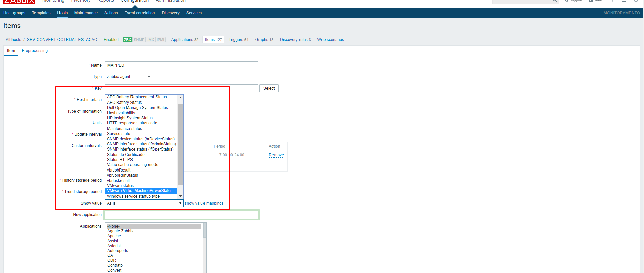Viewport: 644px width, 273px height.
Task: Select Autoreports in Applications list
Action: 154,251
